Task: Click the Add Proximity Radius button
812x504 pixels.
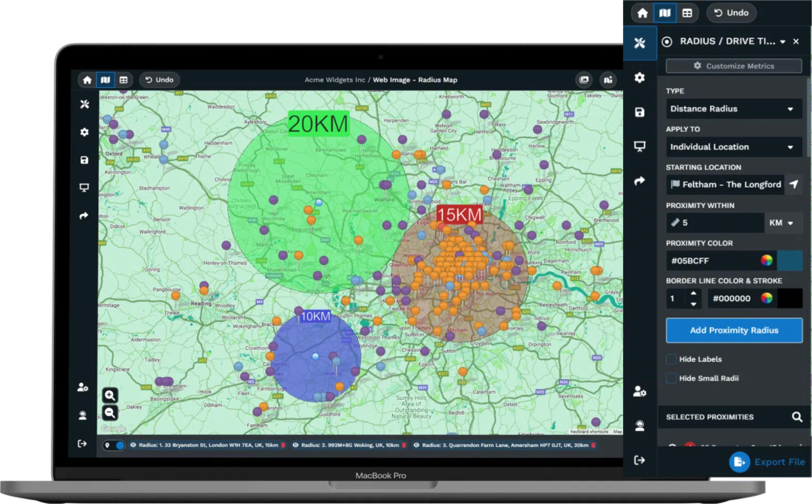Action: pos(734,331)
